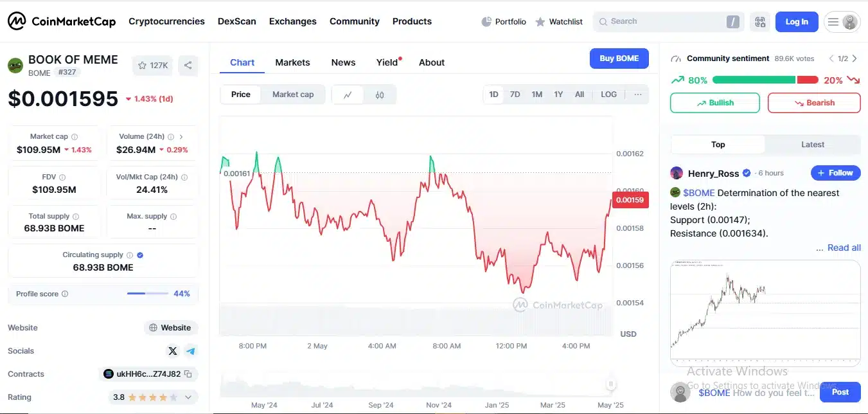Click the CoinMarketCap logo
Screen dimensions: 868x414
point(62,21)
